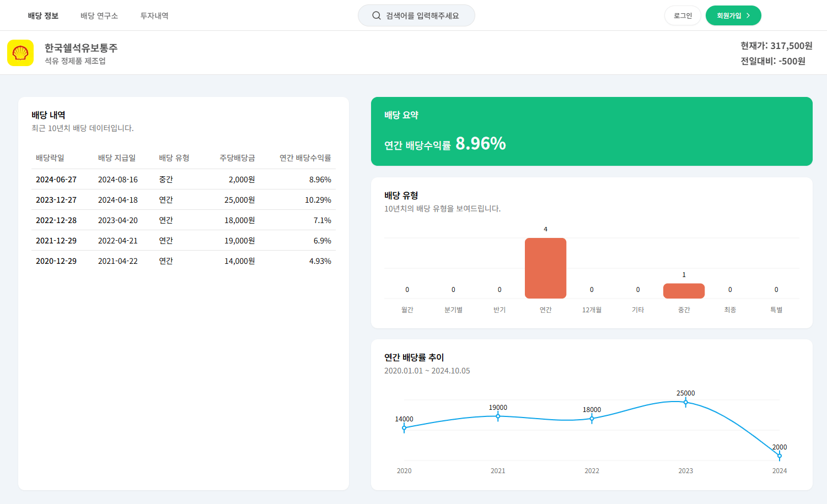Click the 연간 배당수익률 column header
This screenshot has width=827, height=504.
point(305,158)
